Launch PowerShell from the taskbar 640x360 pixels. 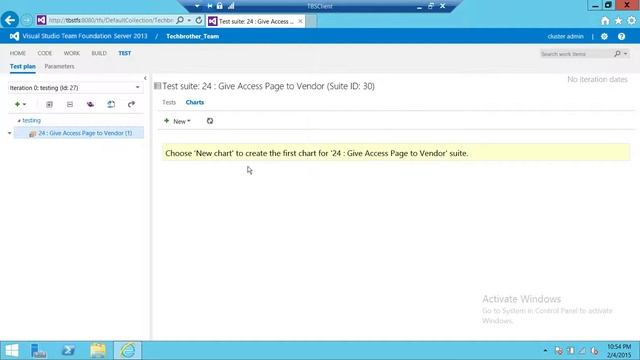[68, 350]
